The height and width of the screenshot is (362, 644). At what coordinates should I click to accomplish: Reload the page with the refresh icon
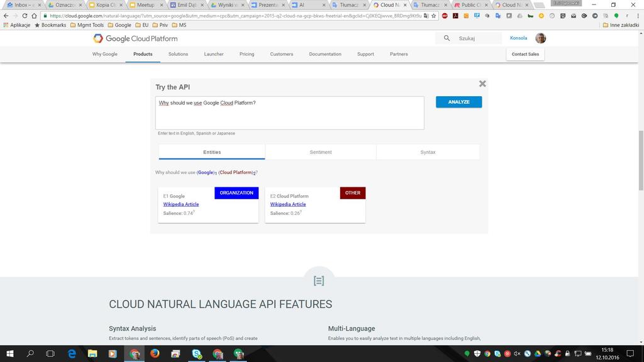pos(25,16)
